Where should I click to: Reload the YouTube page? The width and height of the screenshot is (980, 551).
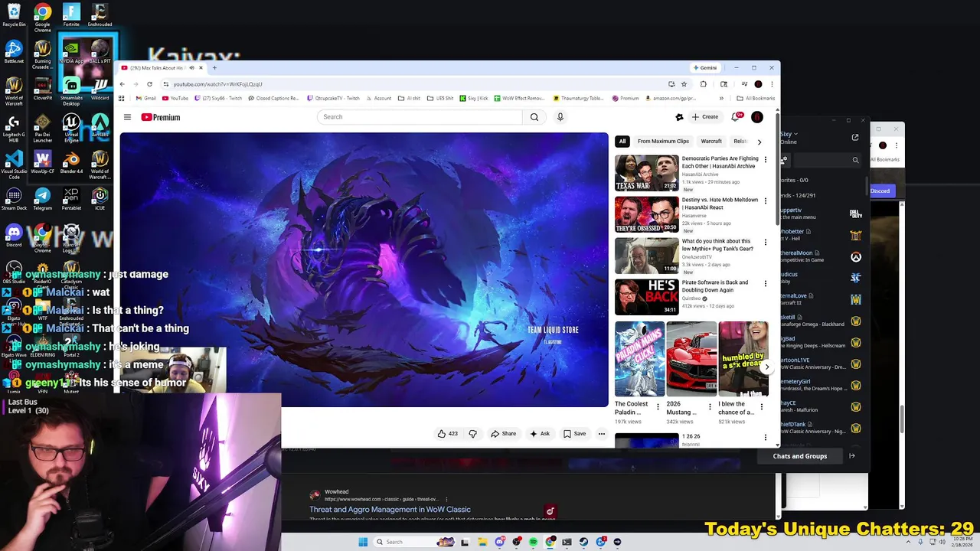(149, 84)
